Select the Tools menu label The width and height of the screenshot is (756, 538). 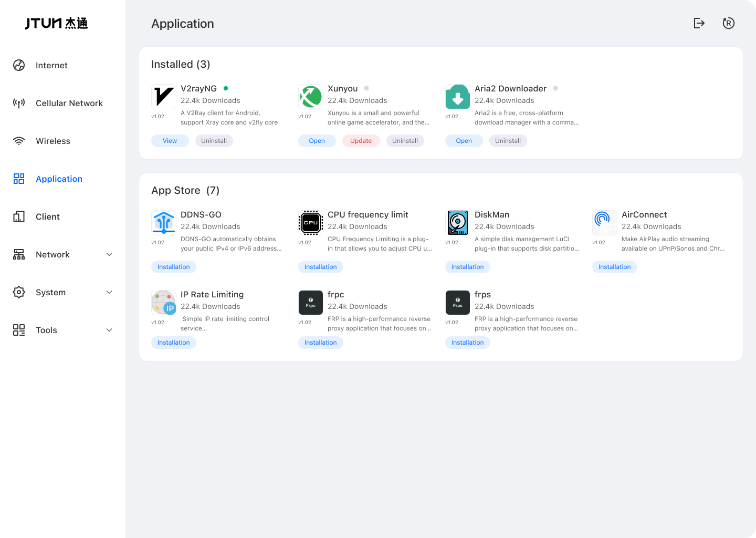click(46, 330)
